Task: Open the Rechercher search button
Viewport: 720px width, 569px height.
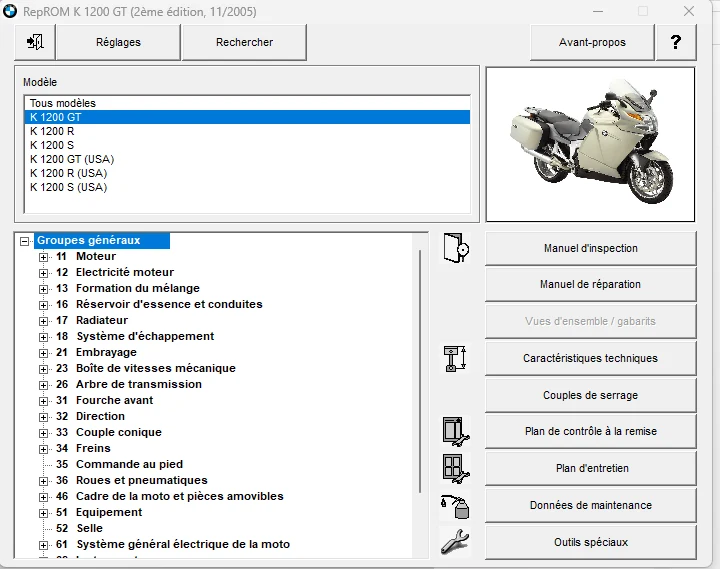Action: [244, 42]
